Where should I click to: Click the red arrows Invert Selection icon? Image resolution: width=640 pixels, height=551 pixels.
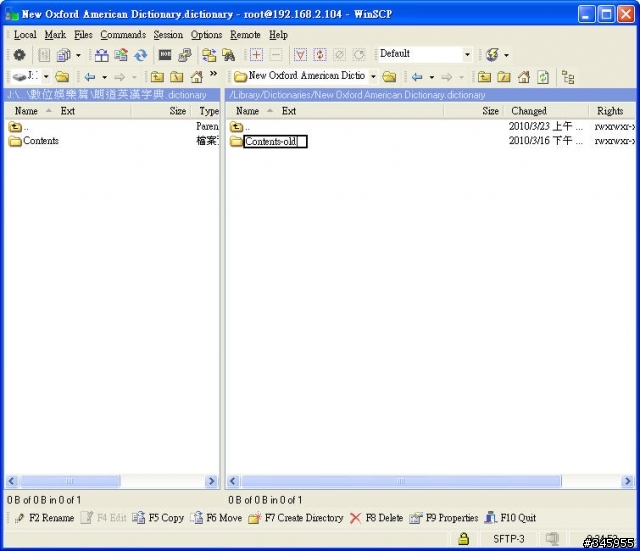click(320, 55)
